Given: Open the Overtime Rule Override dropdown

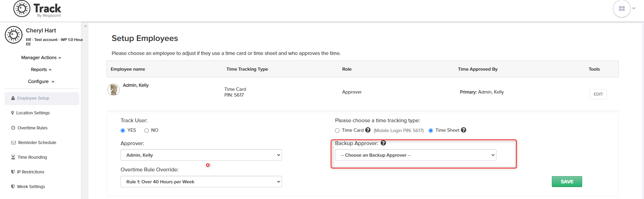Looking at the screenshot, I should [x=201, y=182].
